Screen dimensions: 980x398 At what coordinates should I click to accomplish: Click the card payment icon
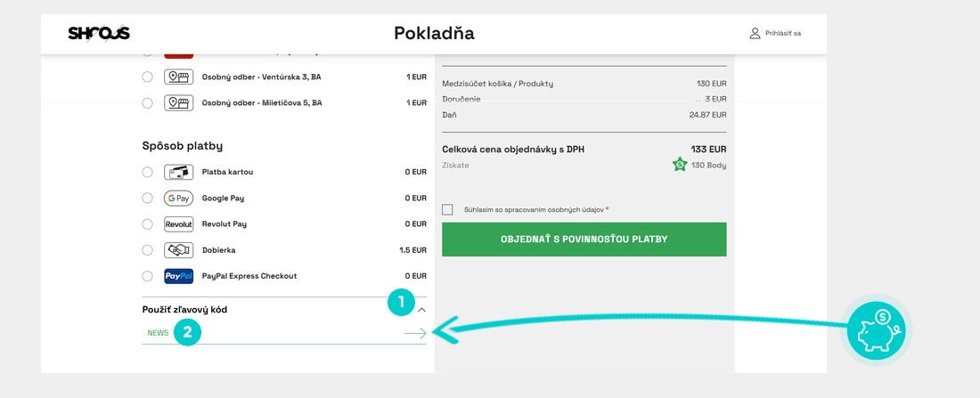pyautogui.click(x=178, y=172)
